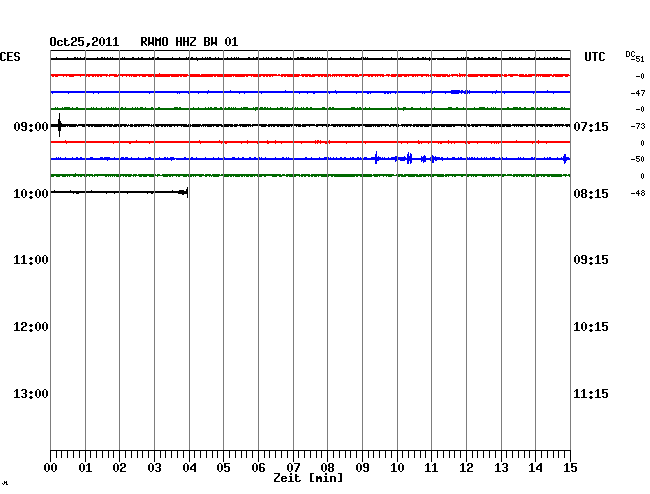This screenshot has width=650, height=494.
Task: Click the "UTC" column header
Action: pos(594,57)
